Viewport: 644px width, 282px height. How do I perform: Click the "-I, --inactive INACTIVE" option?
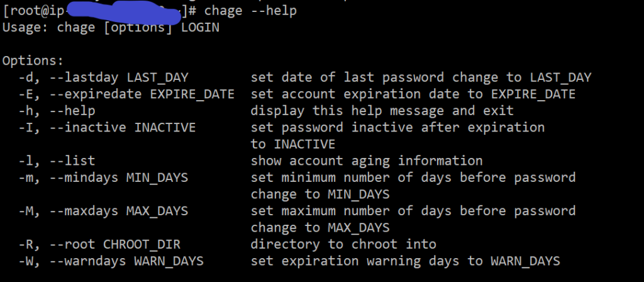(x=107, y=128)
